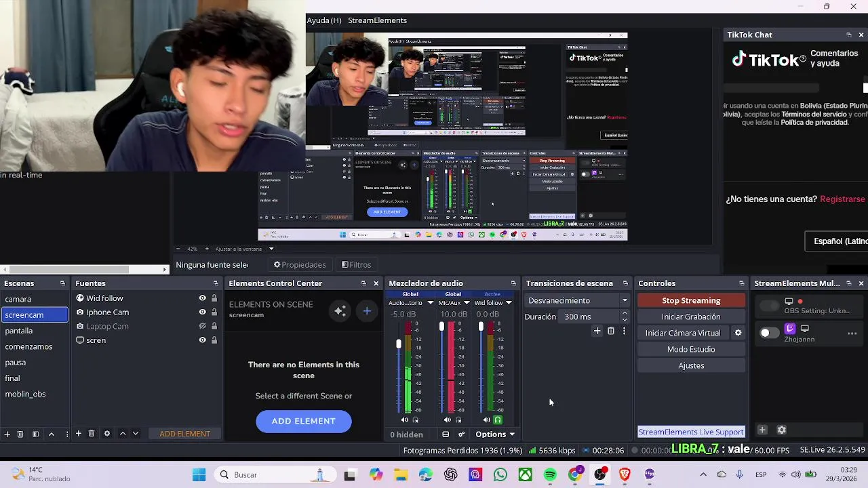Click the round plus icon in Elements on Scene

pyautogui.click(x=367, y=311)
